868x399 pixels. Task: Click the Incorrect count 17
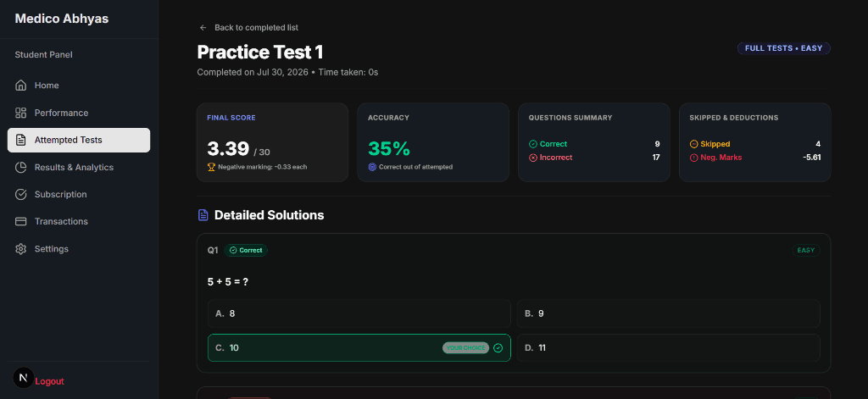pyautogui.click(x=655, y=158)
